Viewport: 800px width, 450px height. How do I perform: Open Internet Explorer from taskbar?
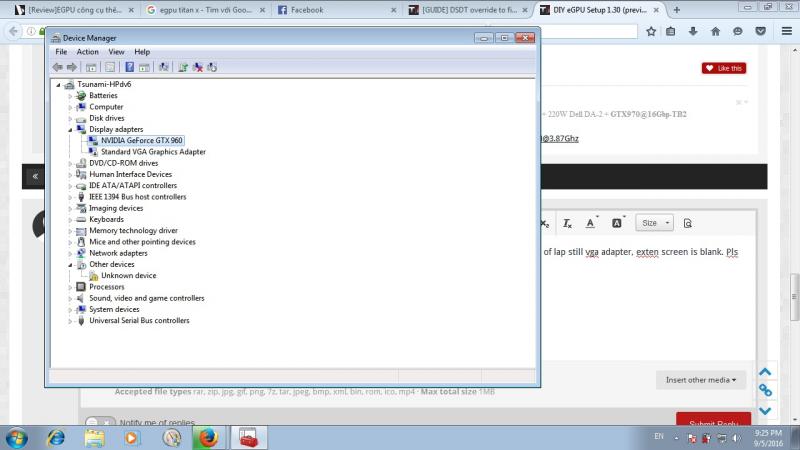tap(56, 438)
